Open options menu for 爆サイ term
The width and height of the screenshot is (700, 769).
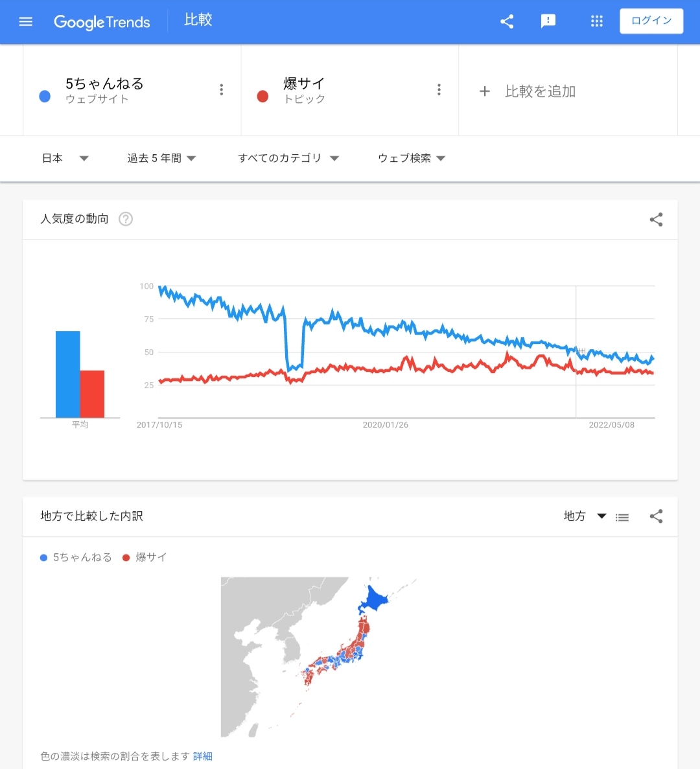tap(439, 90)
